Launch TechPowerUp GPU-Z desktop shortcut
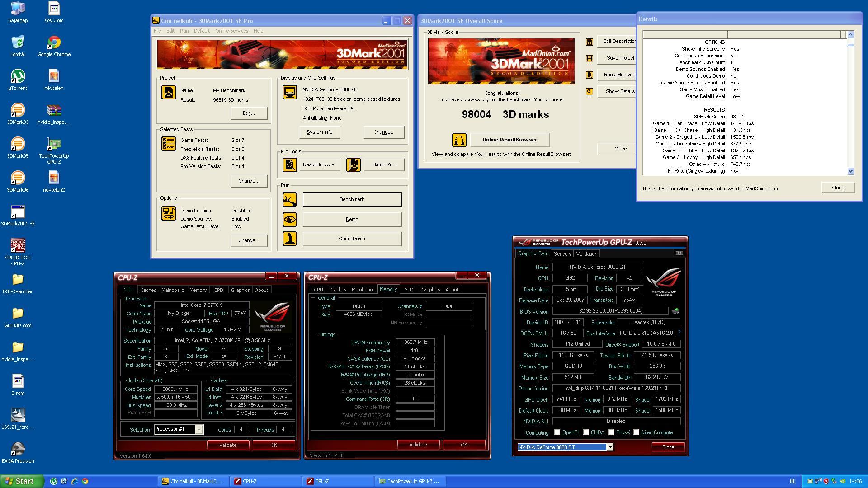The image size is (868, 488). pyautogui.click(x=54, y=150)
